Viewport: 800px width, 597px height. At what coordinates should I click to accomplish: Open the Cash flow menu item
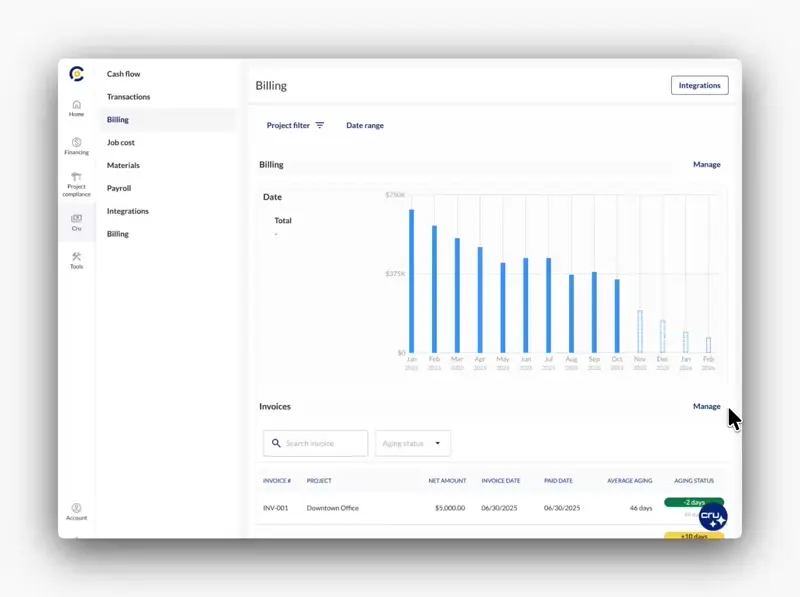(x=123, y=74)
